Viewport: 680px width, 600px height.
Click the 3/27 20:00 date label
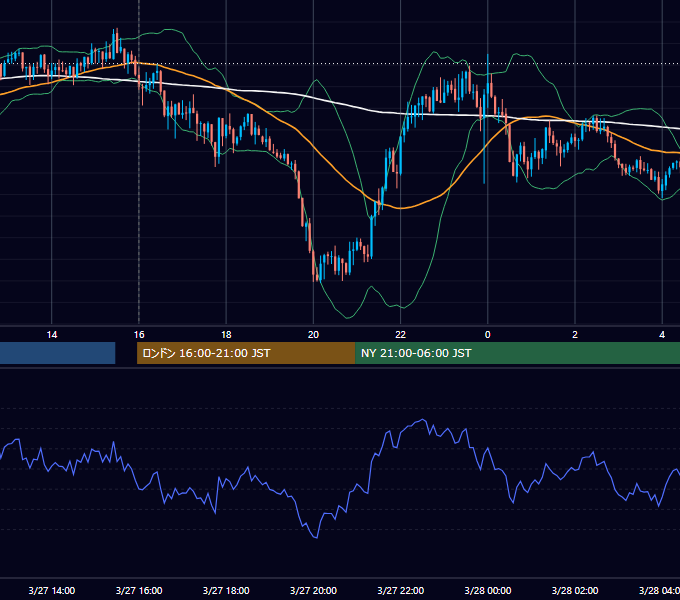(x=313, y=590)
